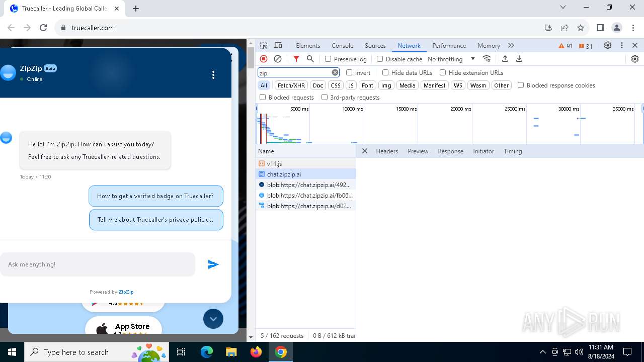
Task: Toggle the device toolbar icon
Action: (278, 45)
